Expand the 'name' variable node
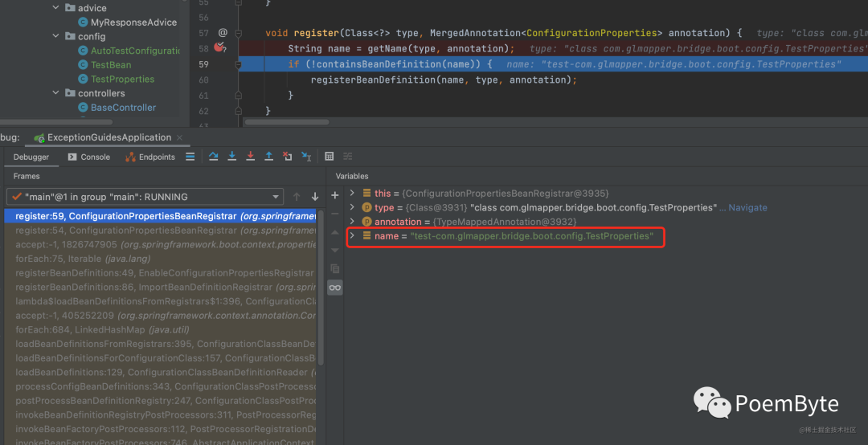 [x=352, y=236]
